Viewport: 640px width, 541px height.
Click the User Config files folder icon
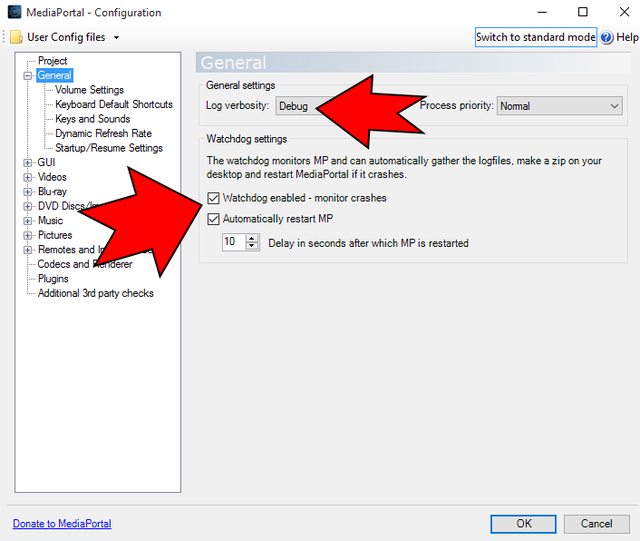pos(16,38)
